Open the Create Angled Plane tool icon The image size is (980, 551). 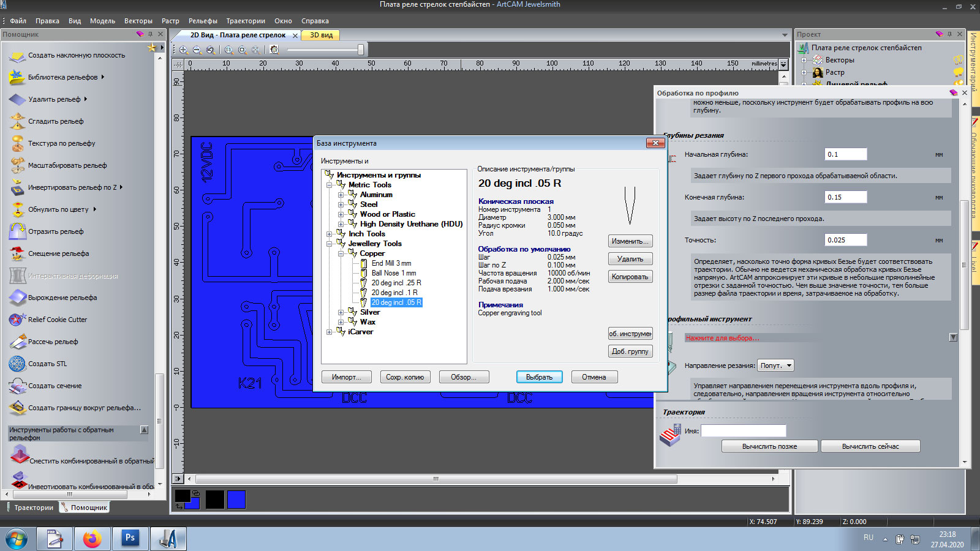pos(17,56)
